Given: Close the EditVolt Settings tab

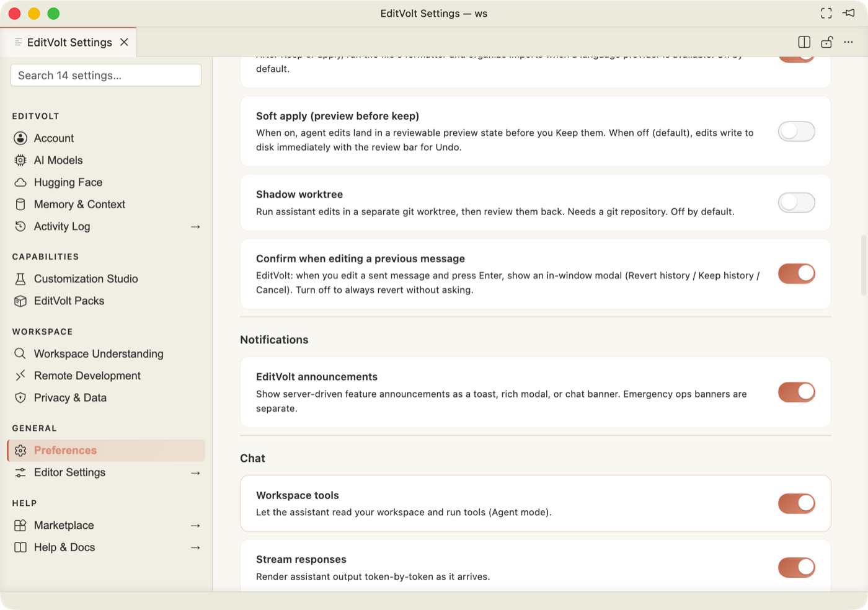Looking at the screenshot, I should pos(124,42).
